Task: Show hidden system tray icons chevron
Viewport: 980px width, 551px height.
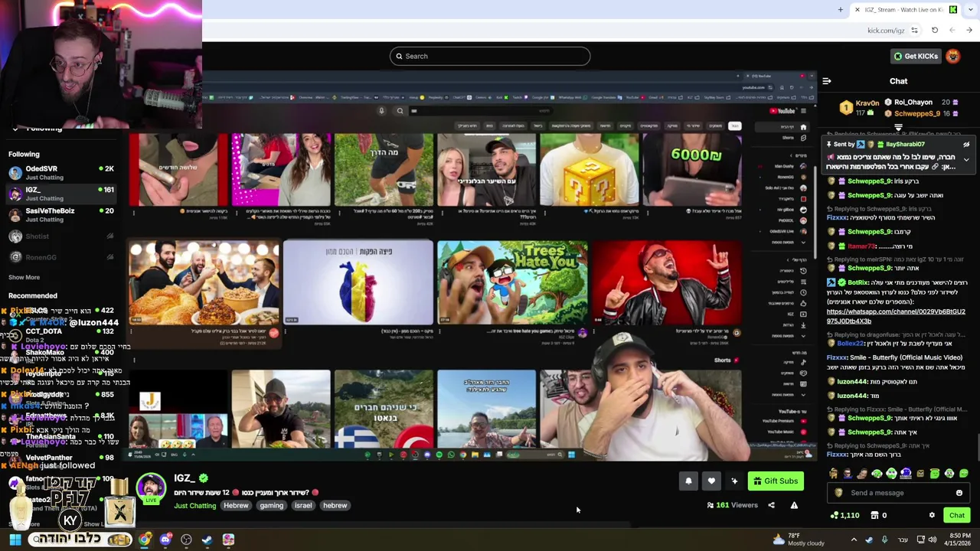Action: pos(854,540)
